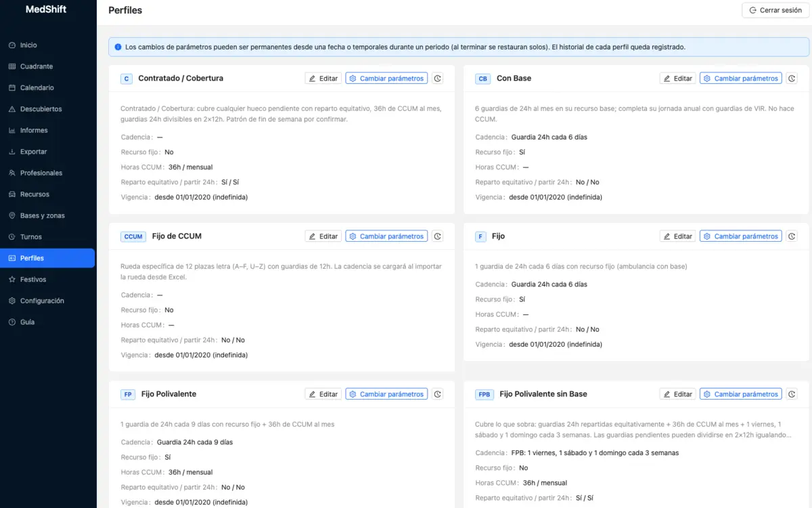Open the Exportar page
The width and height of the screenshot is (812, 508).
[47, 152]
